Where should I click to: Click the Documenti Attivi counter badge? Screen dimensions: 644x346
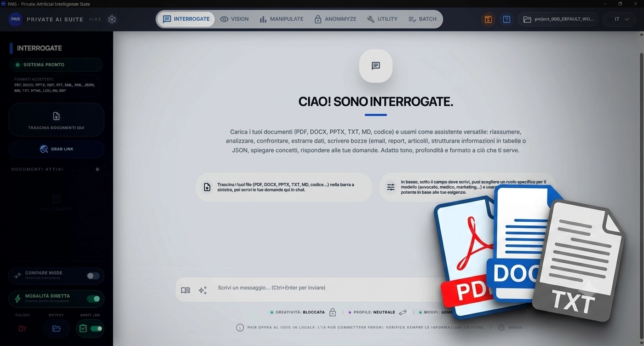pyautogui.click(x=97, y=169)
